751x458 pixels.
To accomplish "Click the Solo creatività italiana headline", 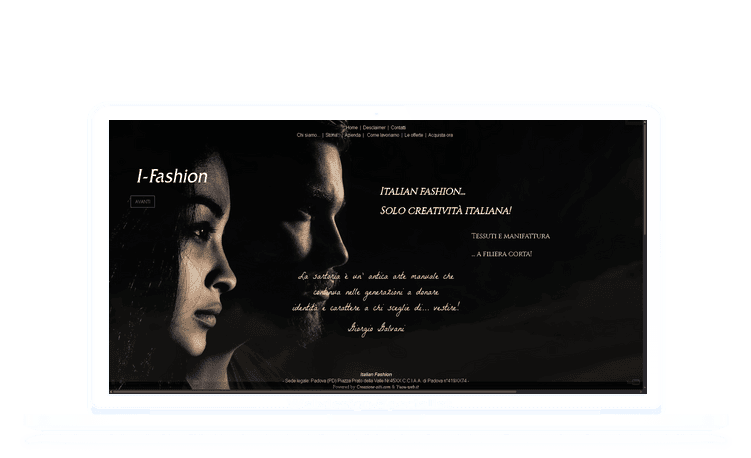I will pos(446,211).
